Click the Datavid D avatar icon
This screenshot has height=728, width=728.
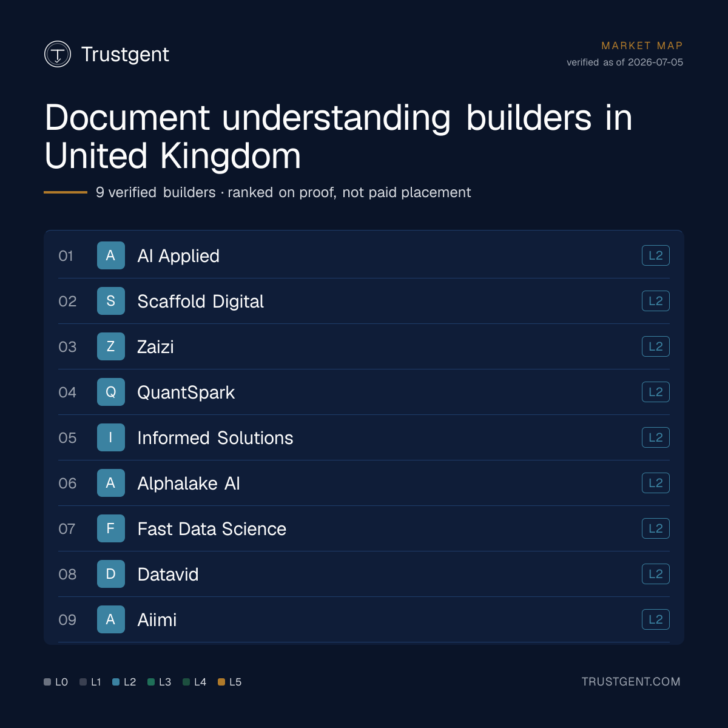coord(111,574)
